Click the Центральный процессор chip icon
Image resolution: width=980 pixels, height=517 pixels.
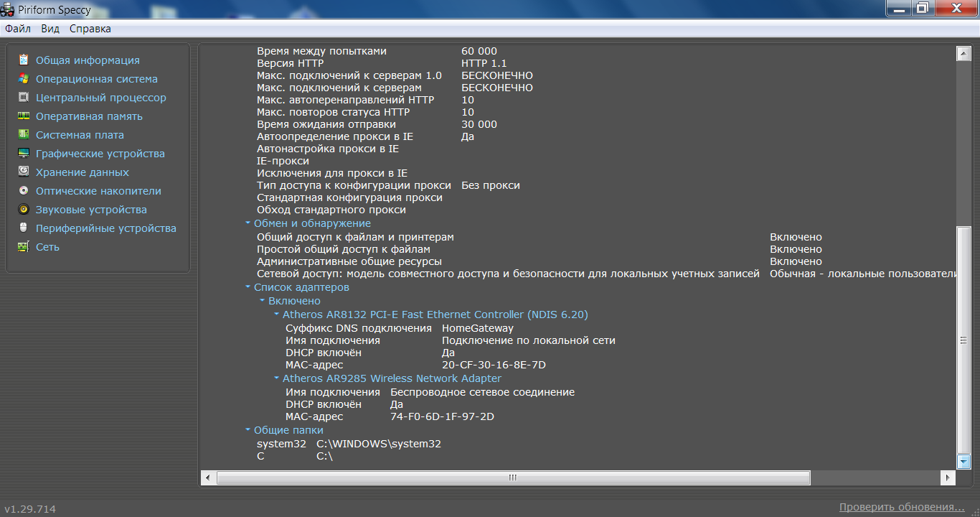point(24,98)
